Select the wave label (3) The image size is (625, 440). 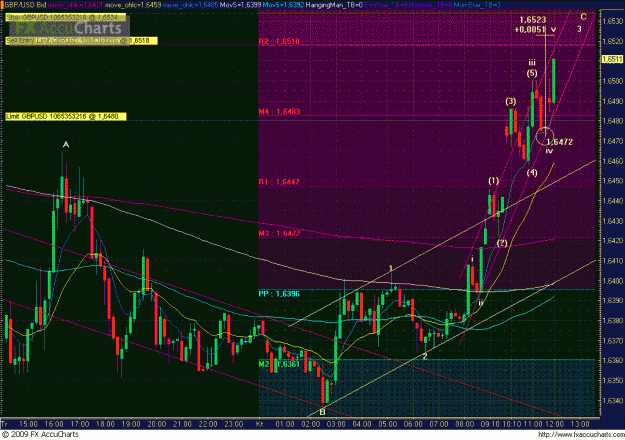511,101
